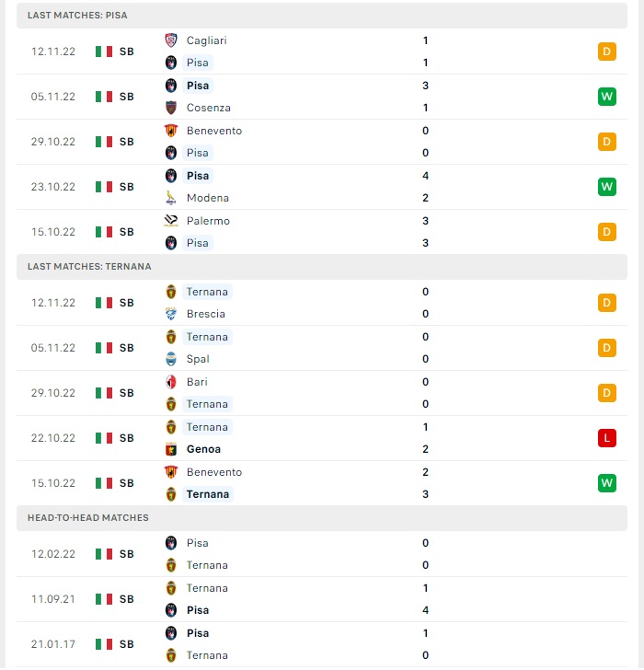Open the Benevento link in 15.10.22 Ternana match
This screenshot has width=644, height=670.
[x=214, y=472]
